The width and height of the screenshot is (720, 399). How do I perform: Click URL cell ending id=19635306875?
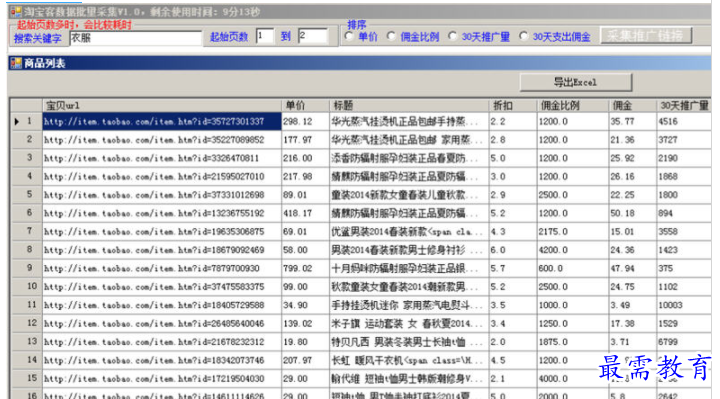click(x=162, y=232)
